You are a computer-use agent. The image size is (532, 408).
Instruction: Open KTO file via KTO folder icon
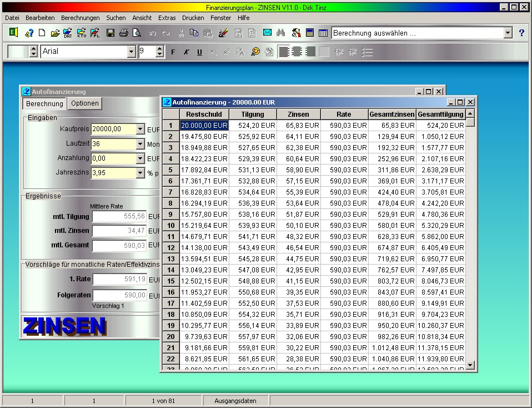(82, 33)
